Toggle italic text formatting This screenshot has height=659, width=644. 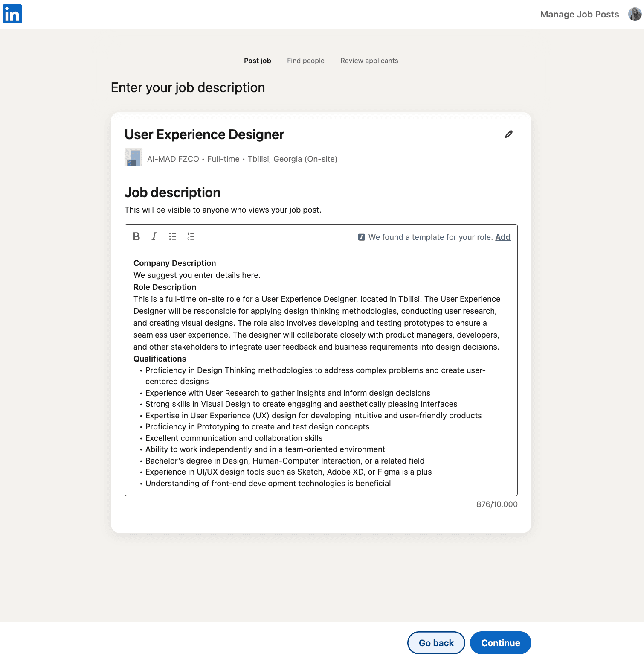(x=154, y=236)
